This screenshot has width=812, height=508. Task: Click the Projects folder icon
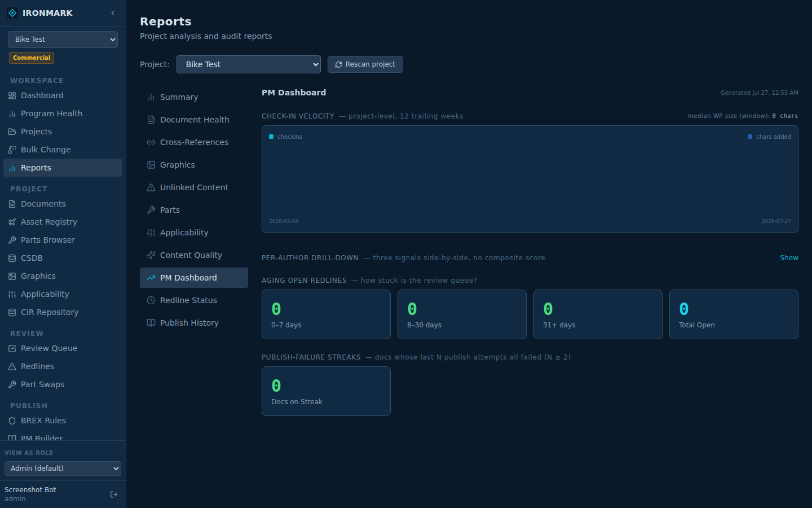click(x=12, y=132)
